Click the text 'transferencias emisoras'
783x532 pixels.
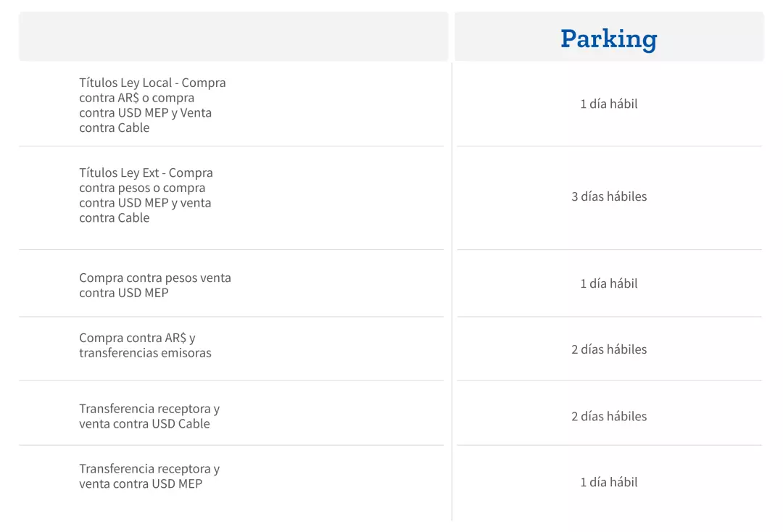pyautogui.click(x=145, y=353)
